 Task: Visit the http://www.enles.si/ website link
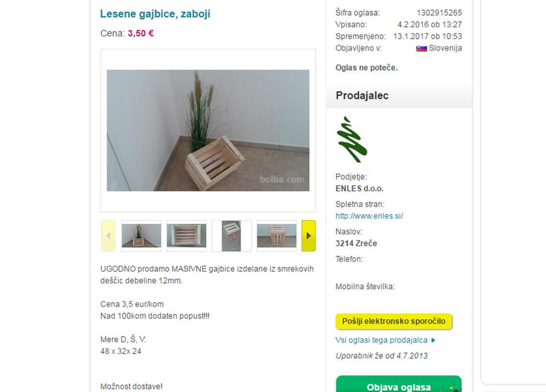(x=369, y=216)
